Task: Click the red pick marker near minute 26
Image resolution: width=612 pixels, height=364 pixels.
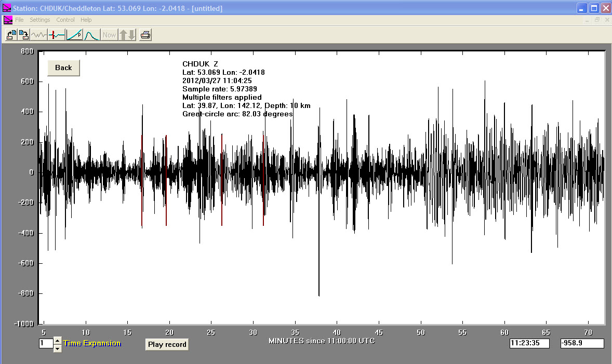Action: tap(222, 180)
